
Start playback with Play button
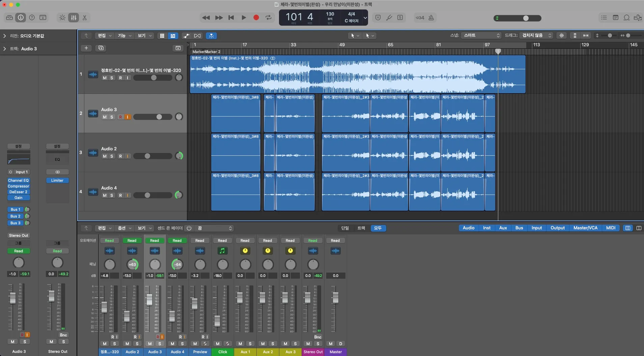tap(244, 18)
